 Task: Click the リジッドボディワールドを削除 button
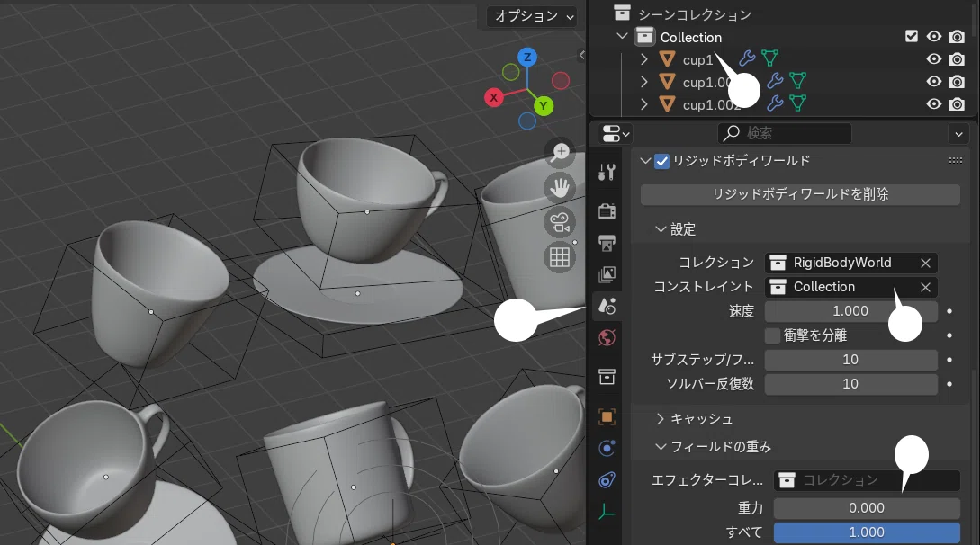tap(800, 194)
